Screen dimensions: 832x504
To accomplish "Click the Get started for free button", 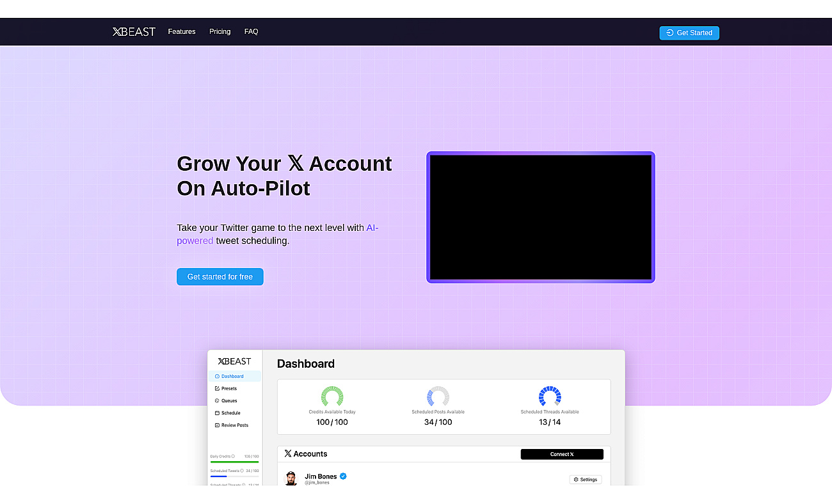I will pos(220,277).
